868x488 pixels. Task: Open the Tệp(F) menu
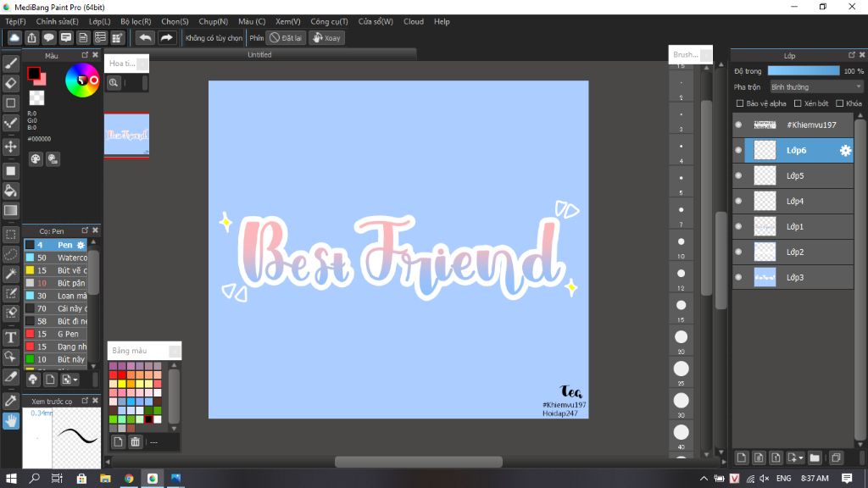click(15, 21)
